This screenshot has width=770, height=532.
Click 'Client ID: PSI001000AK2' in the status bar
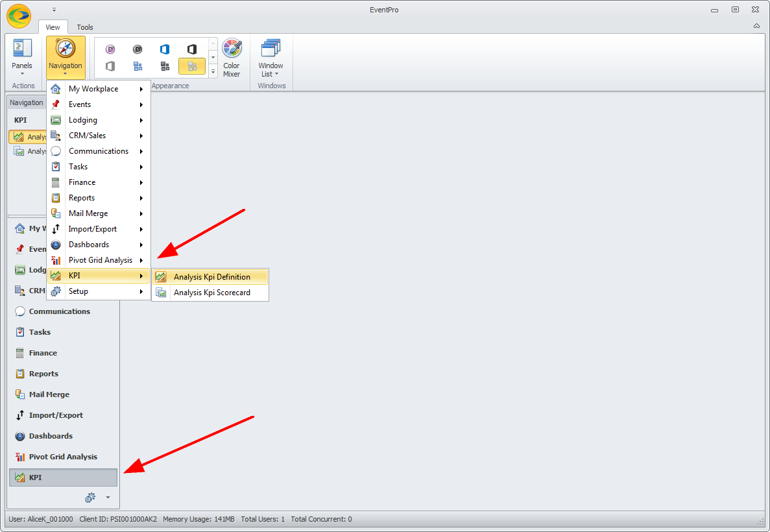(x=118, y=519)
